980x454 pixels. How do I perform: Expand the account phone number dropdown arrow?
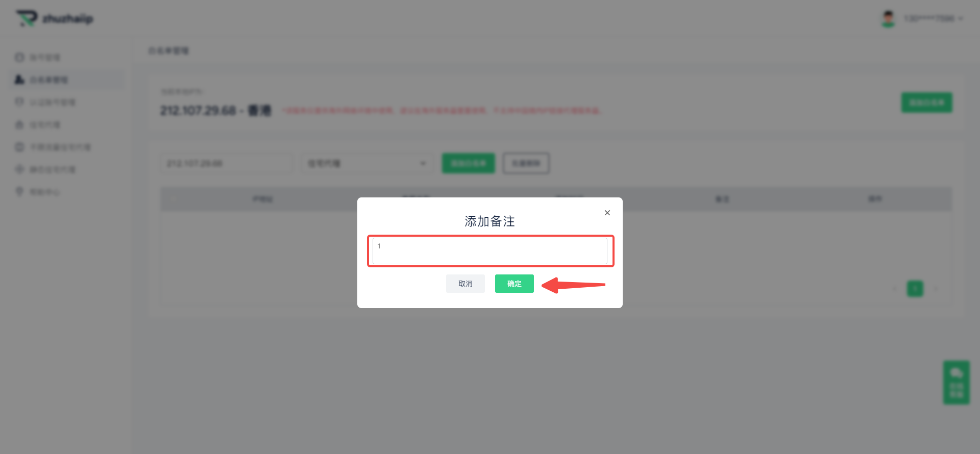pyautogui.click(x=961, y=19)
